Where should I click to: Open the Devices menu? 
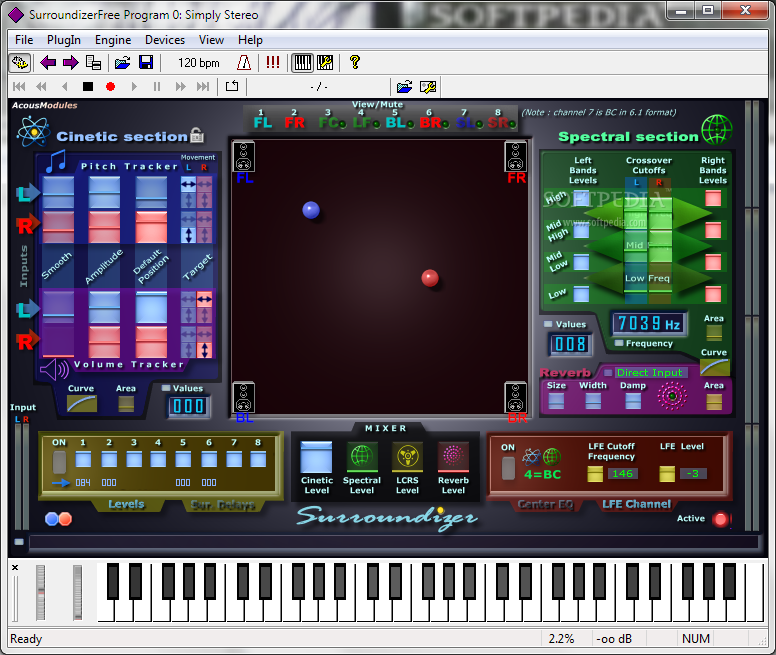165,40
